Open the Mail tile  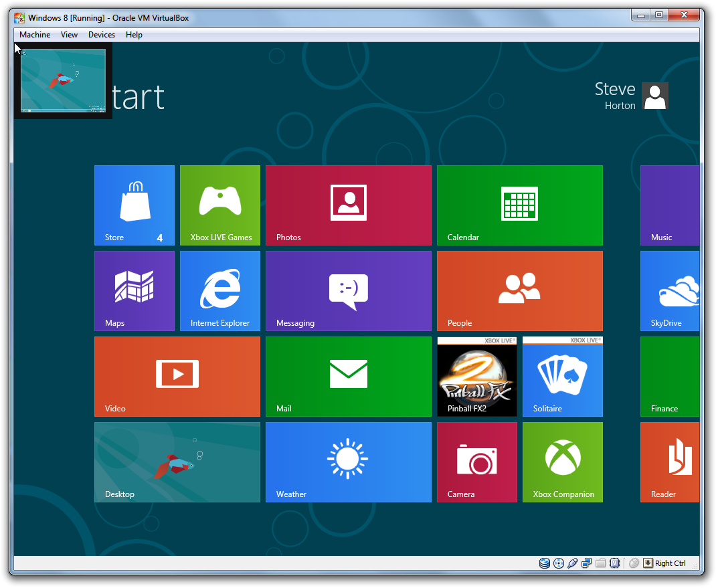point(349,377)
